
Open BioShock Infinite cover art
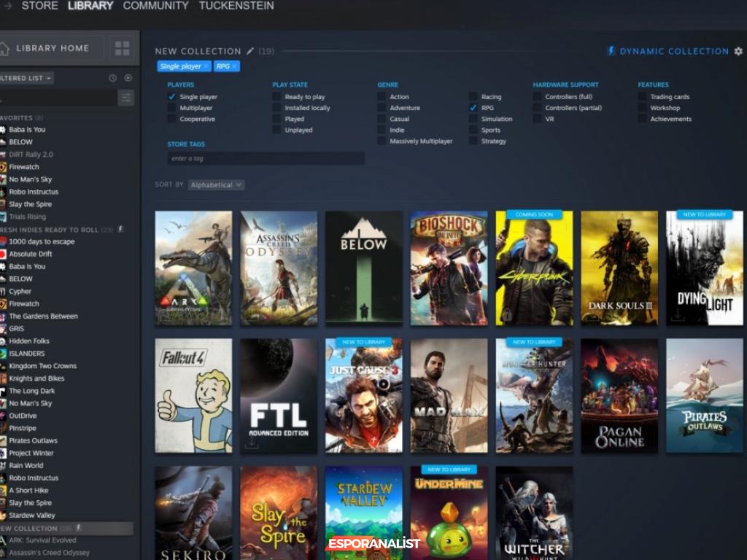coord(449,268)
